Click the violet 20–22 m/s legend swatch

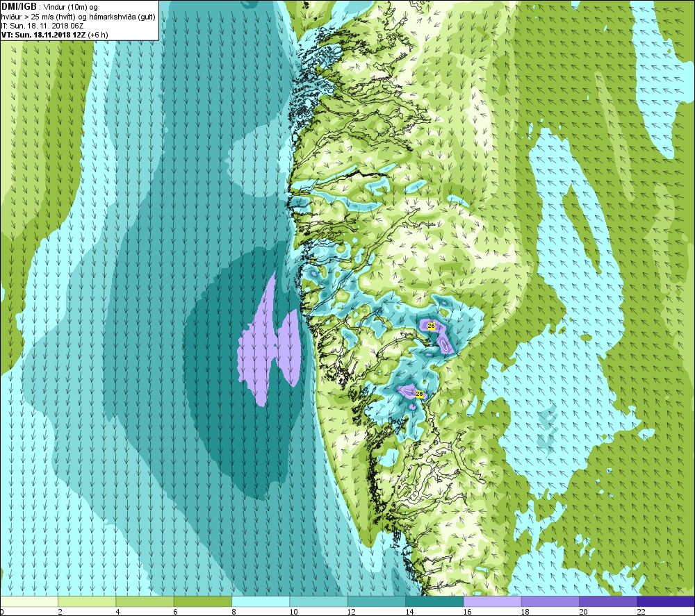point(608,601)
